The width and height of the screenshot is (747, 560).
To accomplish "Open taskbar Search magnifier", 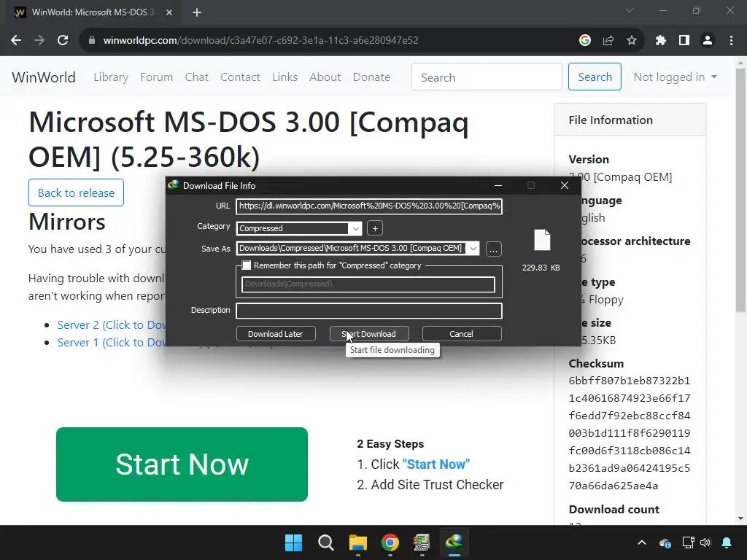I will [326, 542].
